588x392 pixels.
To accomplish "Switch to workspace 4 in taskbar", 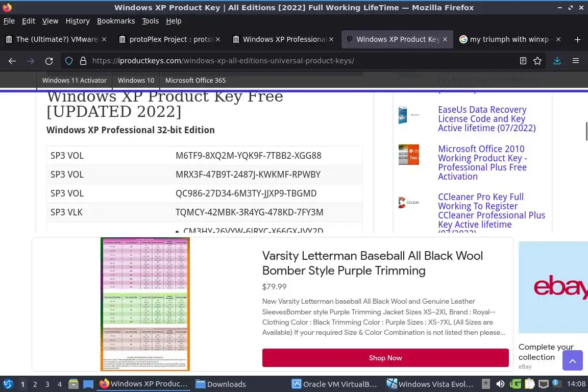I will pos(60,384).
